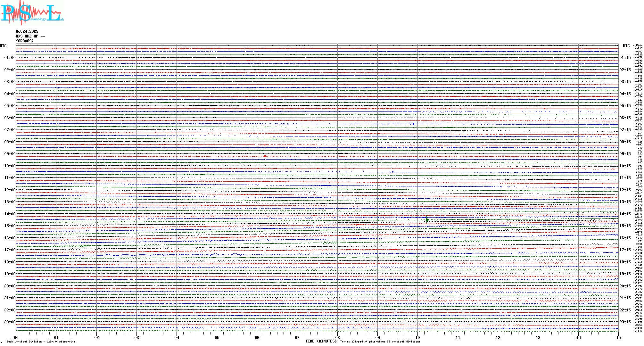Click the 14:15 time label on right

click(625, 214)
